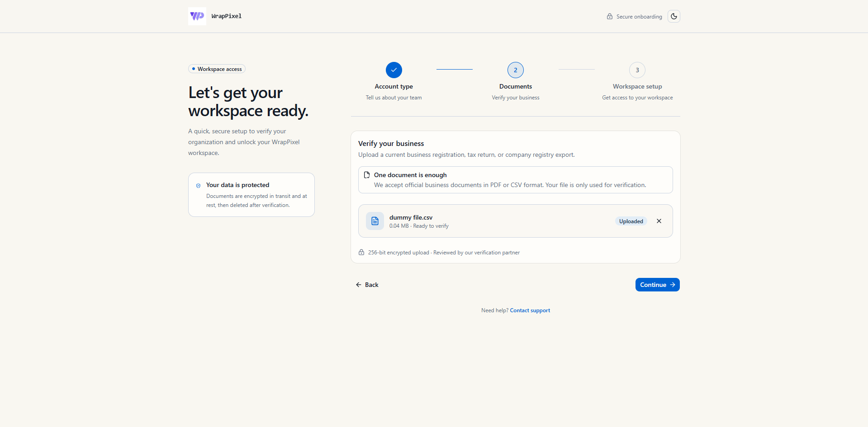Click 'Account type' step label
868x427 pixels.
(x=394, y=86)
